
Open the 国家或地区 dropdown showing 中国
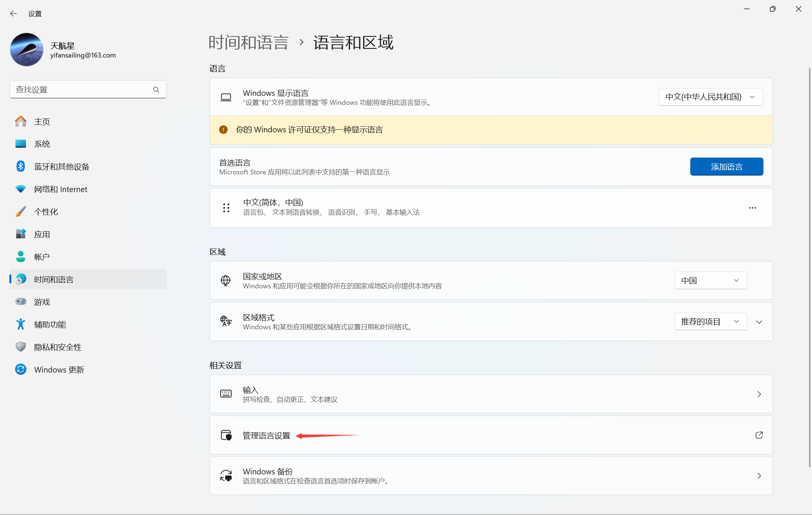710,281
